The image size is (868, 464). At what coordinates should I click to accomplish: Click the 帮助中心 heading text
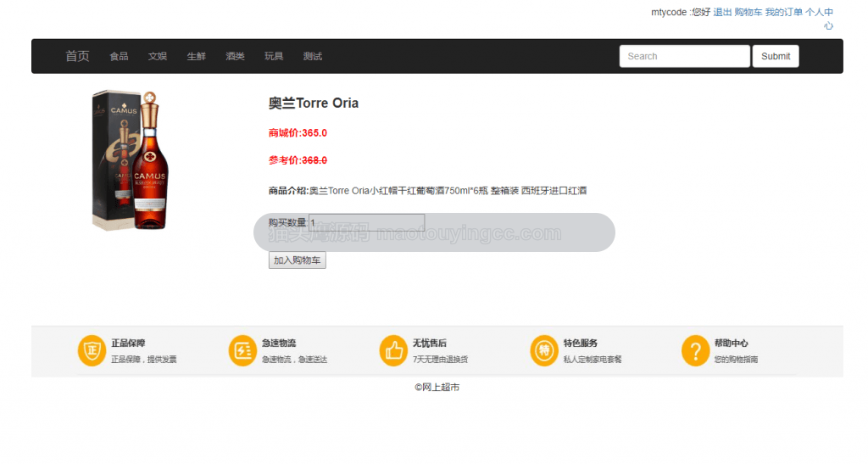pos(732,344)
